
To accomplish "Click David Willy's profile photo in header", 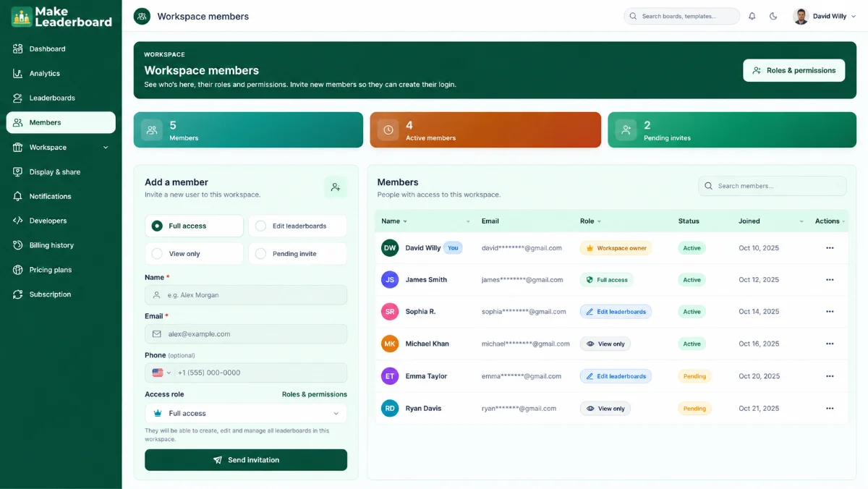I will pyautogui.click(x=801, y=16).
